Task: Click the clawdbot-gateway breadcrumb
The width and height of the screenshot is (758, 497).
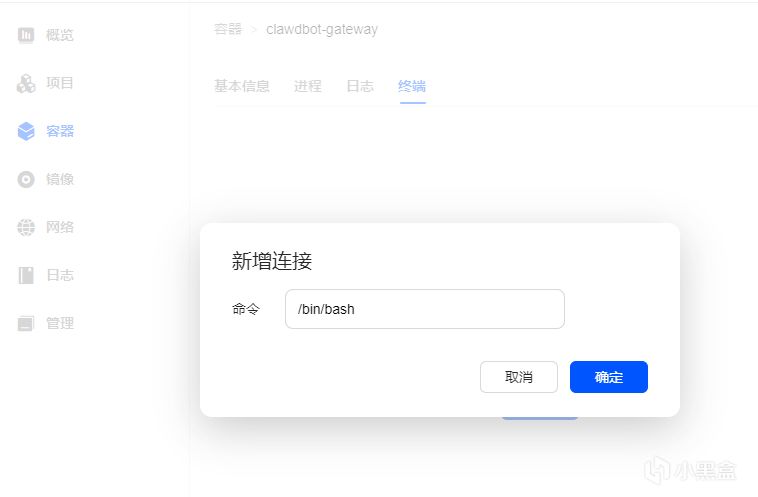Action: (x=322, y=29)
